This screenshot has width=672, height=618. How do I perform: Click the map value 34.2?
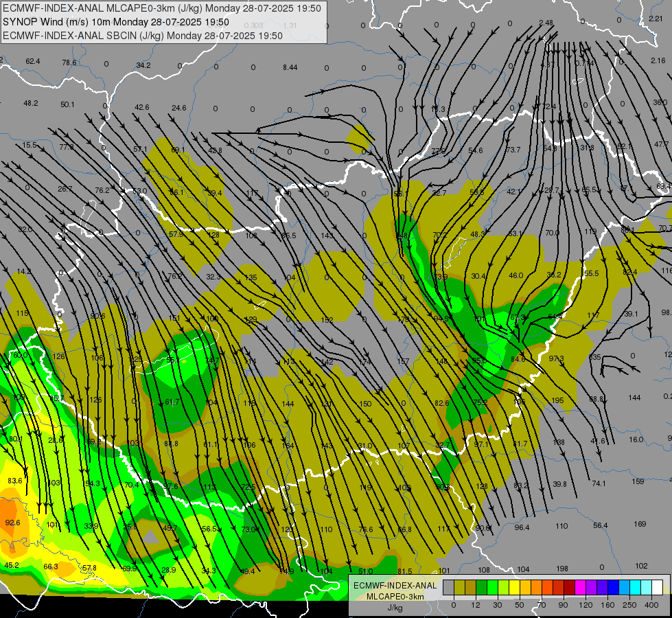143,65
